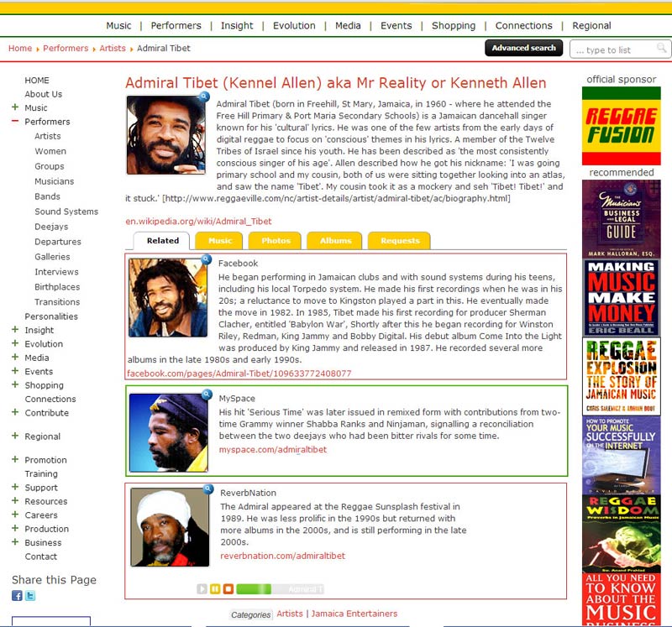Open Connections in the top menu

pyautogui.click(x=523, y=26)
